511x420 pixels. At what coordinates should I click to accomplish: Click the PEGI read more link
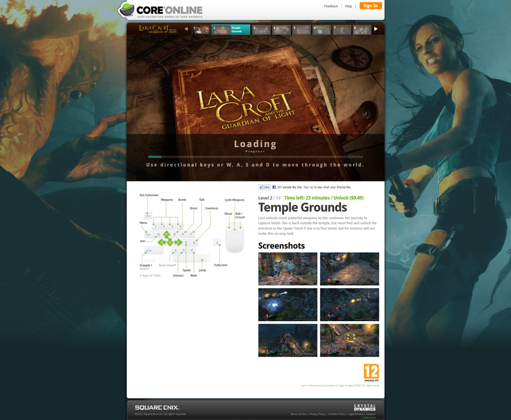[372, 386]
